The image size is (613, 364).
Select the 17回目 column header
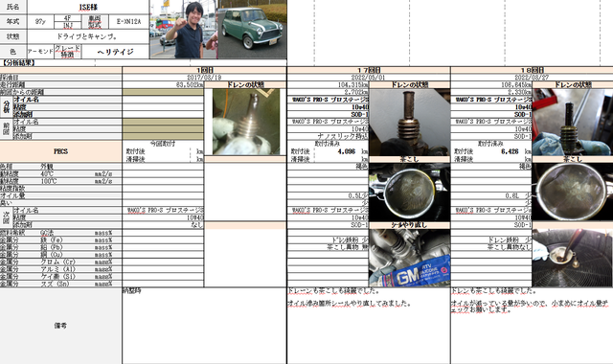tap(369, 70)
